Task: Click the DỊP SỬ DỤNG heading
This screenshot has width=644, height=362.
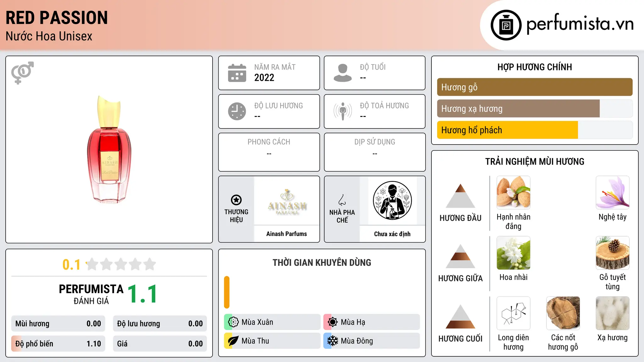Action: 375,142
